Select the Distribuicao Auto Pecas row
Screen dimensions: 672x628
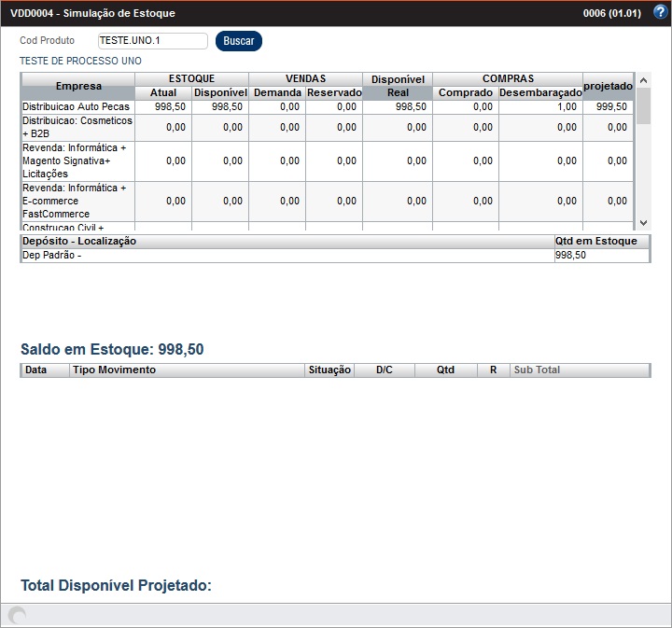point(77,107)
